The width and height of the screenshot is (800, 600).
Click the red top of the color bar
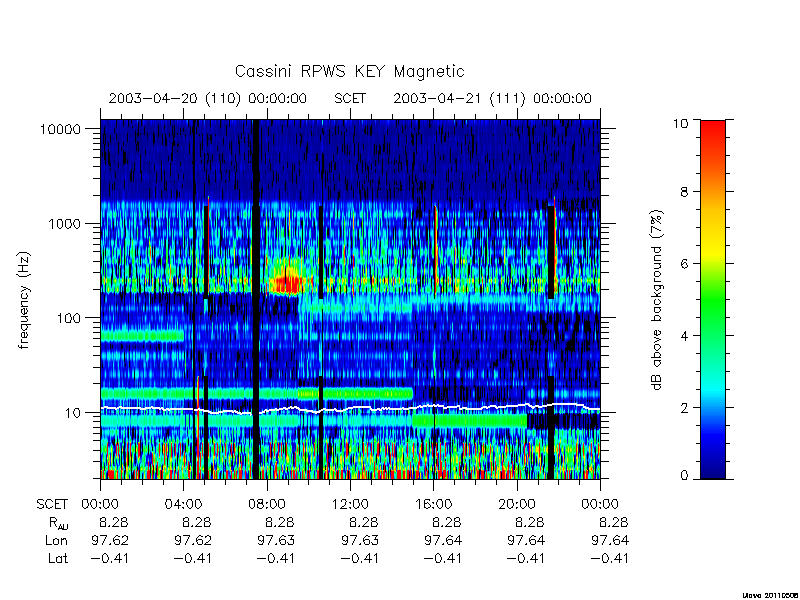coord(713,127)
